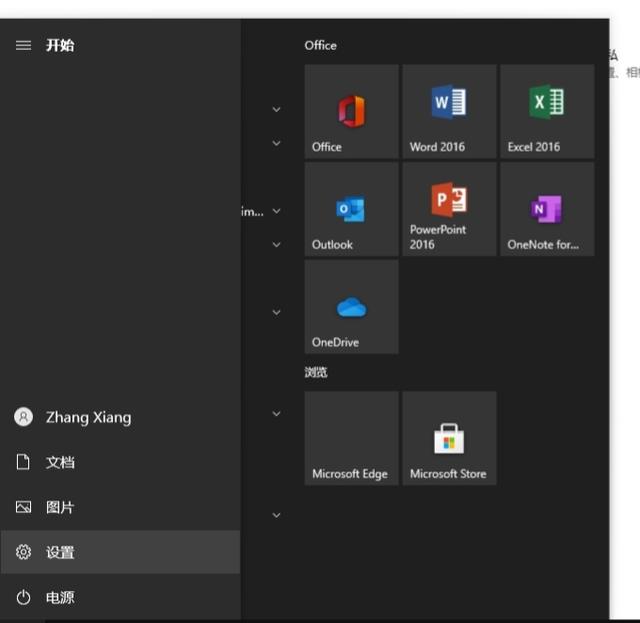This screenshot has width=640, height=623.
Task: Open 设置 from the start menu
Action: point(120,552)
